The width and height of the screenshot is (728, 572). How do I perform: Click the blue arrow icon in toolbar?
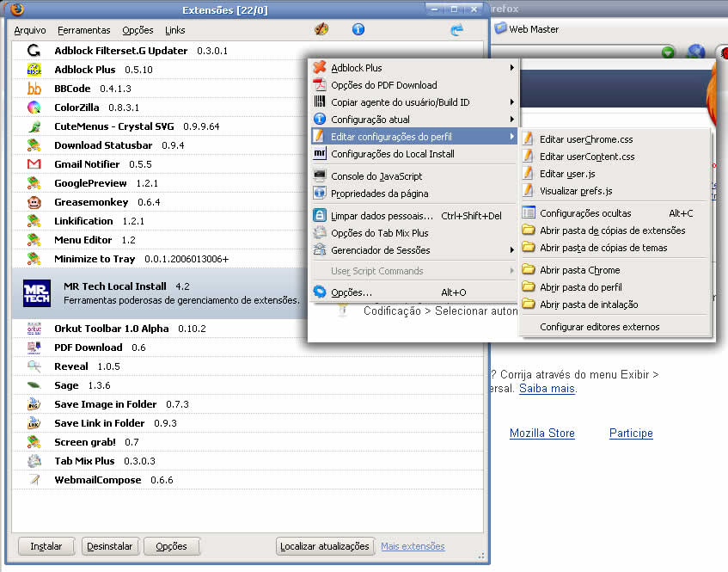(457, 30)
